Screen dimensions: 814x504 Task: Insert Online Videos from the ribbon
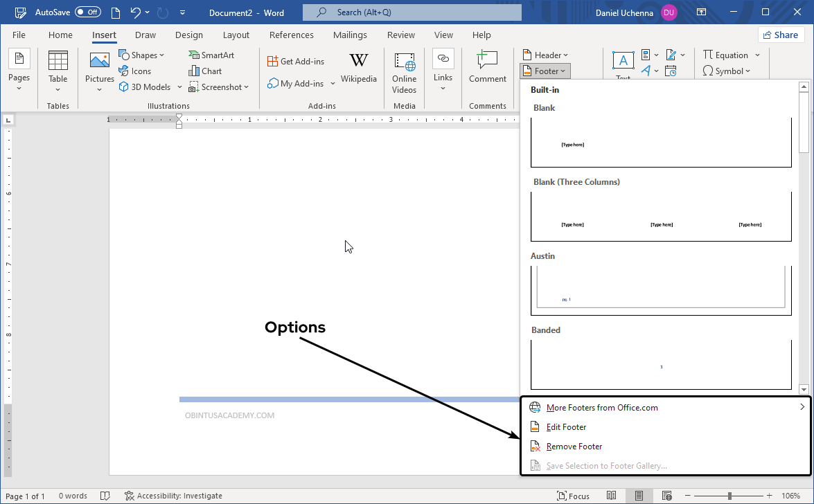tap(404, 72)
